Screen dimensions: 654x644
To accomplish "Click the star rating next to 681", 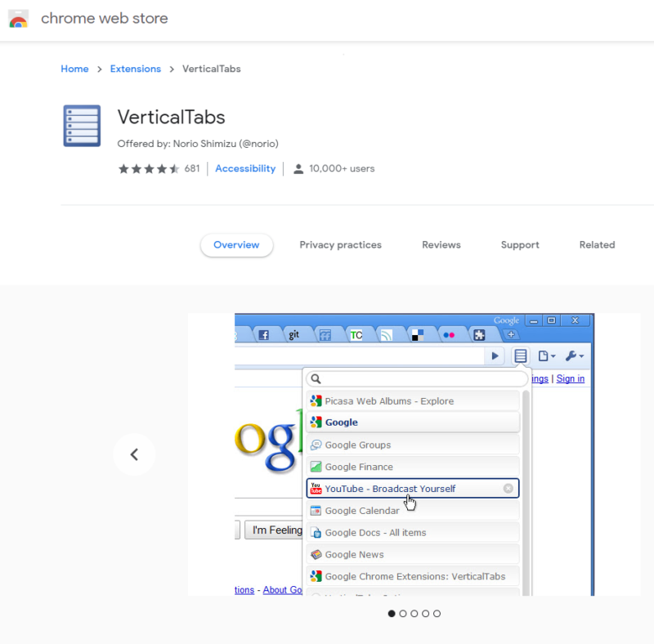I will pyautogui.click(x=149, y=169).
